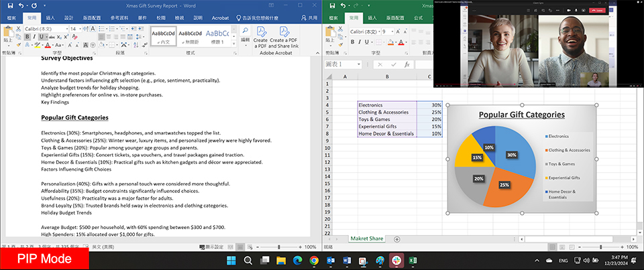This screenshot has width=644, height=270.
Task: Click Create a PDF and Share link
Action: point(284,36)
